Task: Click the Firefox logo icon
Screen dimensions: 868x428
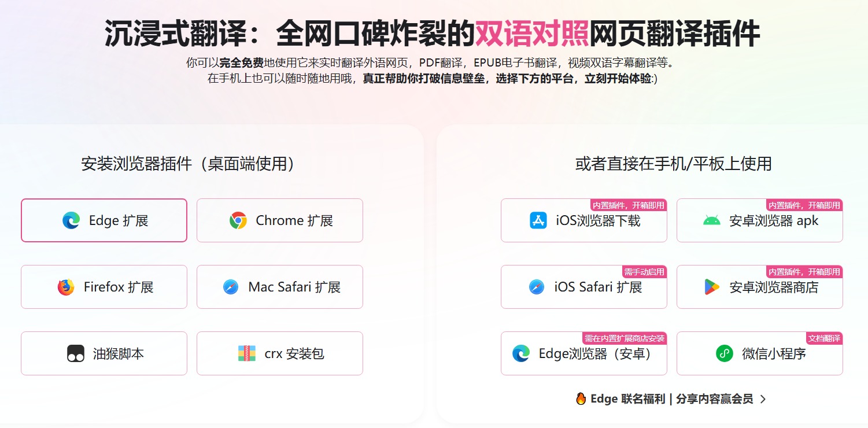Action: (66, 287)
